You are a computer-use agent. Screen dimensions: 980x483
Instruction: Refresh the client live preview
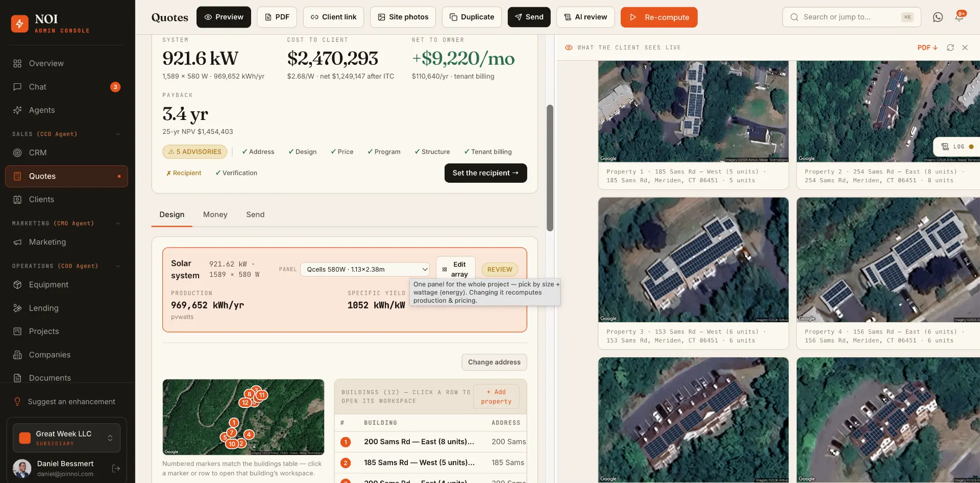pos(950,47)
